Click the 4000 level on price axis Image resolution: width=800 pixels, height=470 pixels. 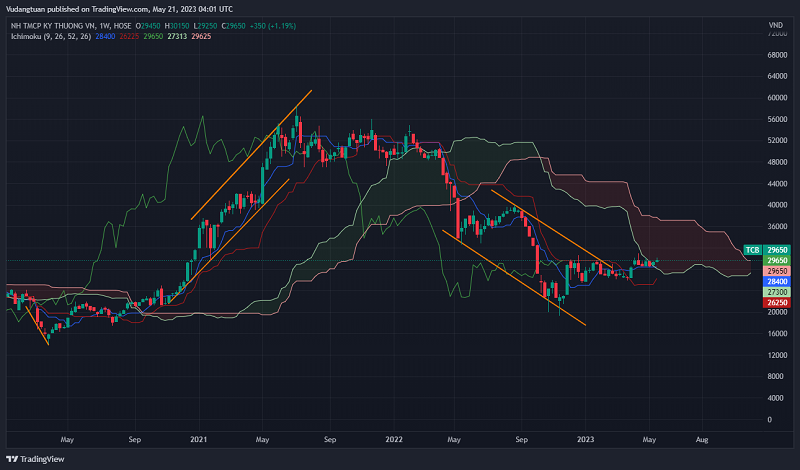point(776,398)
